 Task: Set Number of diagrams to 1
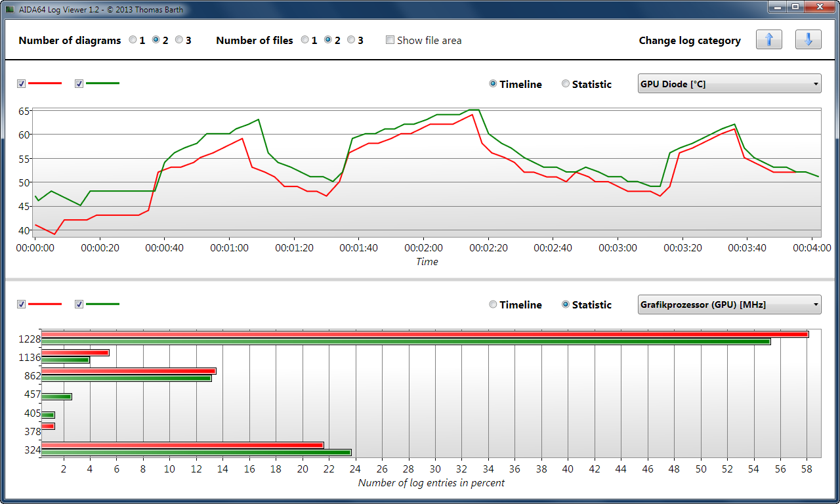coord(133,40)
